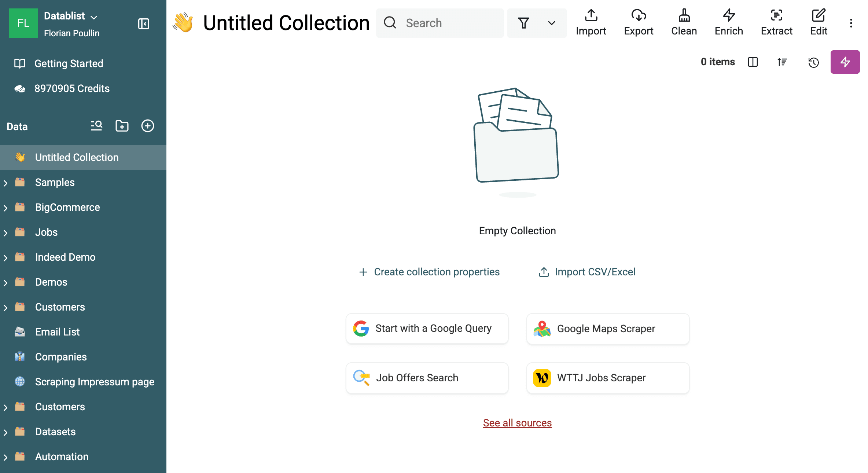Launch the Extract tool

(776, 22)
